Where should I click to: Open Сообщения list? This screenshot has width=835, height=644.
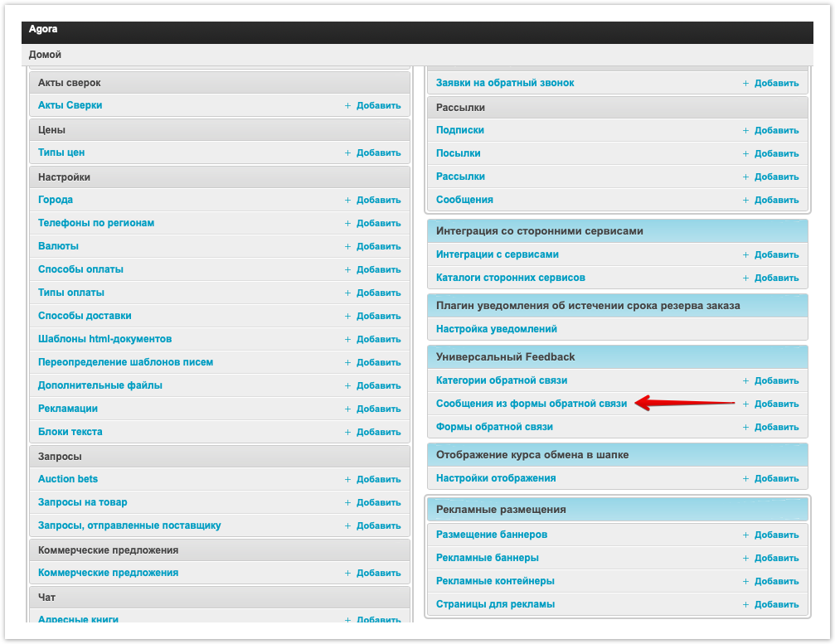464,200
